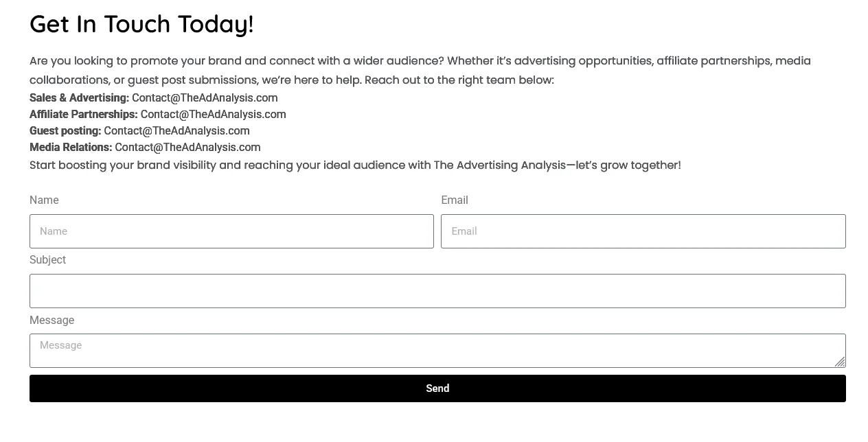Click the bold Media Relations label
Viewport: 868px width, 442px height.
tap(71, 148)
